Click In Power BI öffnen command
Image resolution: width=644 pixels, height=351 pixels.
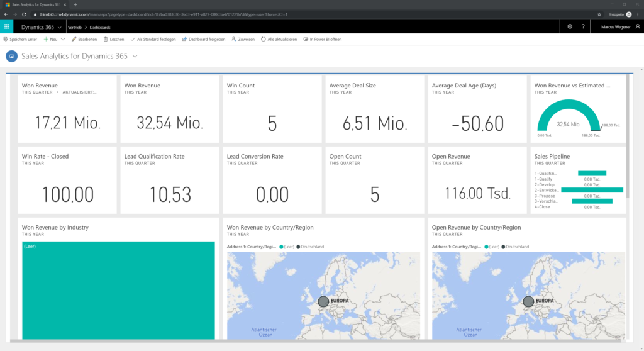click(323, 40)
